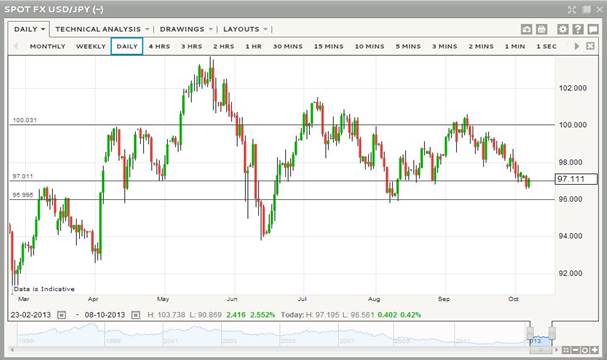Click the current price label 97.111
Viewport: 607px width, 360px height.
(576, 179)
